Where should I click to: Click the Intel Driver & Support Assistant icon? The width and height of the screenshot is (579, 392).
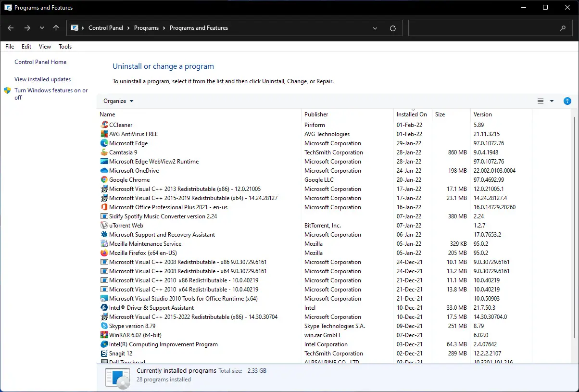(104, 308)
